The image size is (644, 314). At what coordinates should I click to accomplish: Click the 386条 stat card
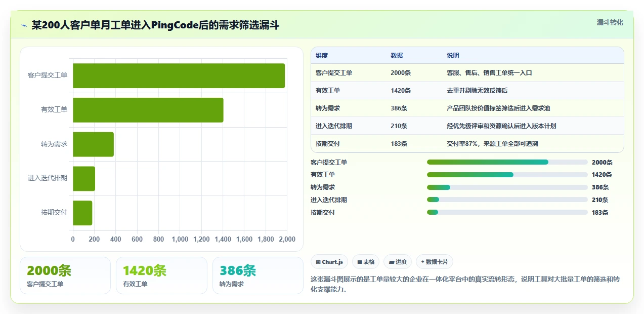(x=258, y=276)
